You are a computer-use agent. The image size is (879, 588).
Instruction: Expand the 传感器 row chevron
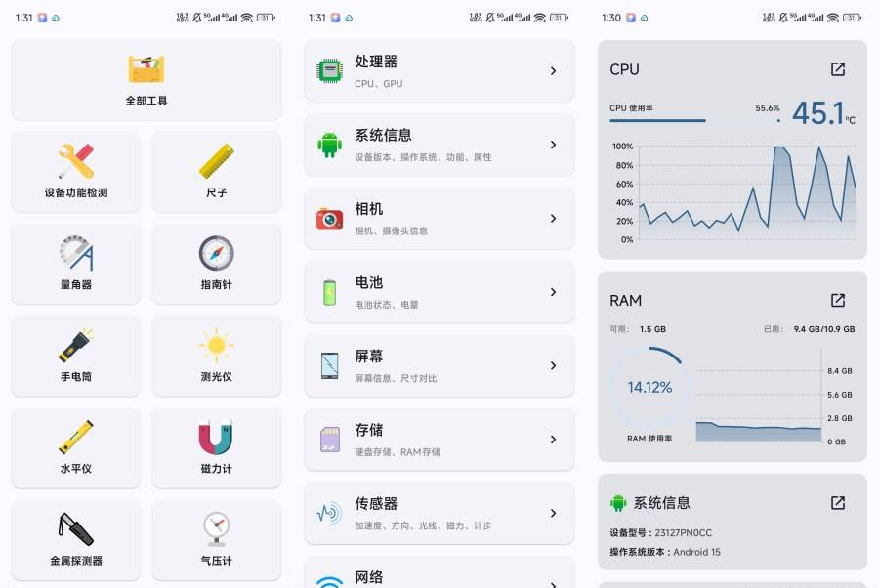(553, 513)
